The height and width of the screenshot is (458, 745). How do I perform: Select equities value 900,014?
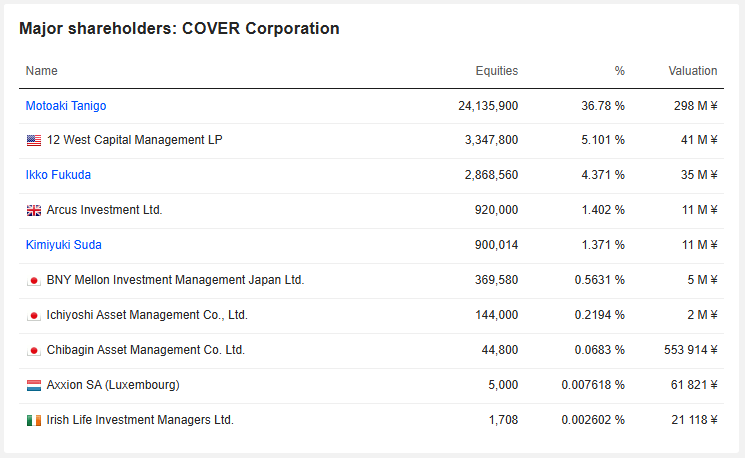coord(497,245)
